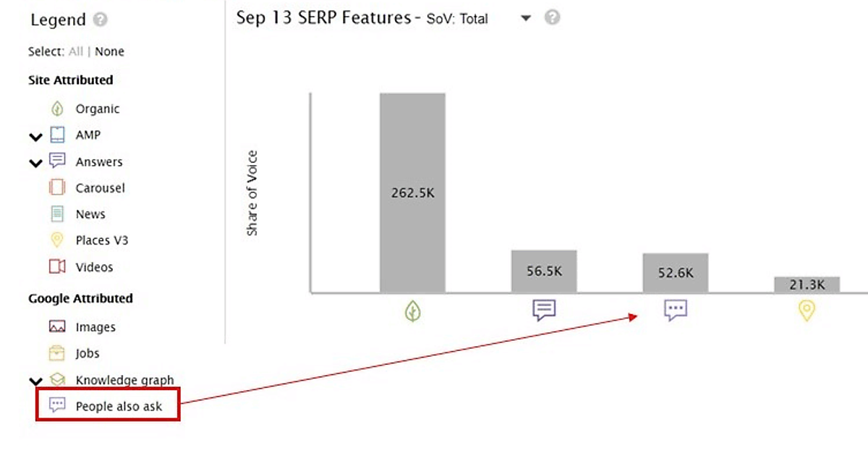Click the People also ask icon under chart

(x=676, y=311)
